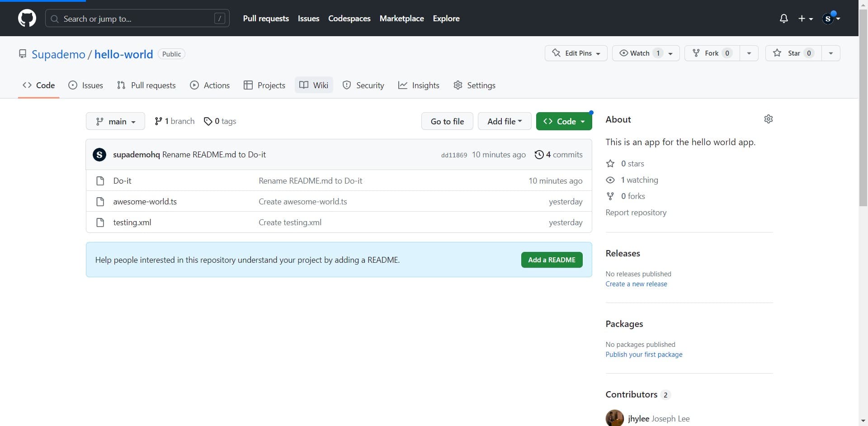Click the branch icon showing 1 branch

[x=158, y=121]
